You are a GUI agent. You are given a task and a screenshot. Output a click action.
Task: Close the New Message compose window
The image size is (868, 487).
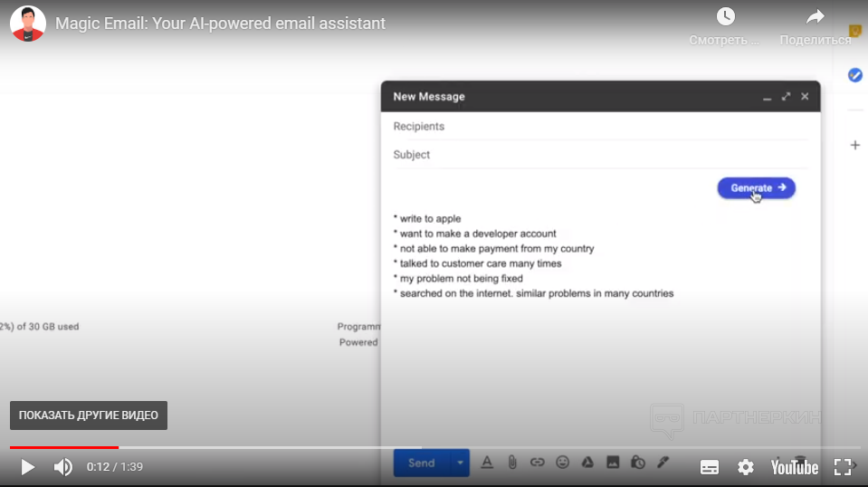[x=805, y=96]
